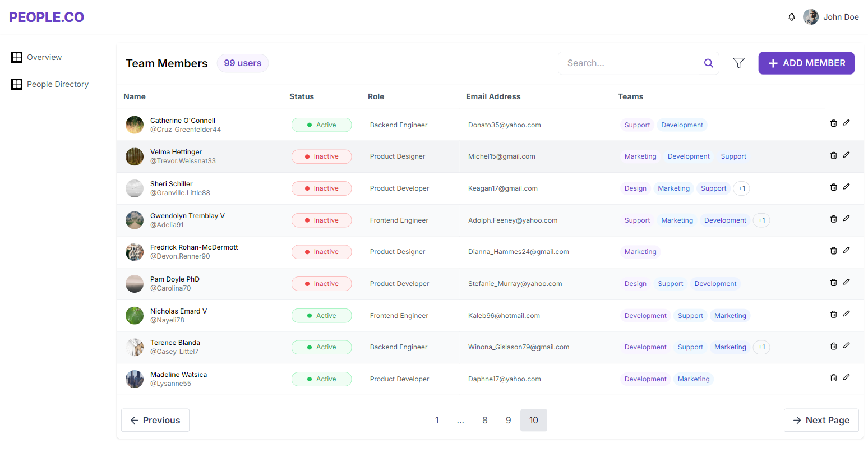
Task: Go to the Next Page
Action: [821, 420]
